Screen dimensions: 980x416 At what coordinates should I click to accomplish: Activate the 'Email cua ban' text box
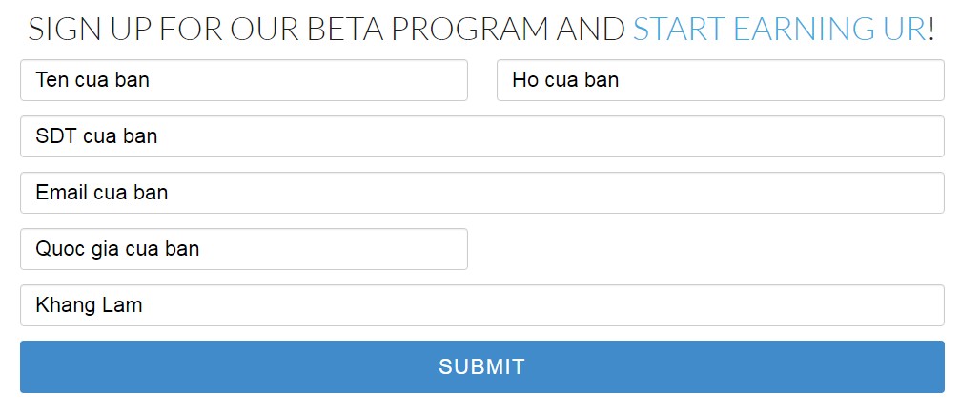[x=481, y=193]
